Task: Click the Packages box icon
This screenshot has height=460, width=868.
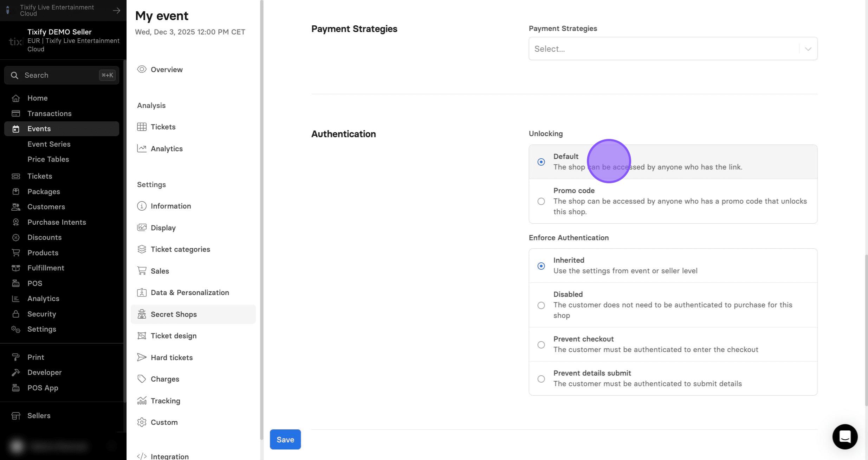Action: (x=16, y=192)
